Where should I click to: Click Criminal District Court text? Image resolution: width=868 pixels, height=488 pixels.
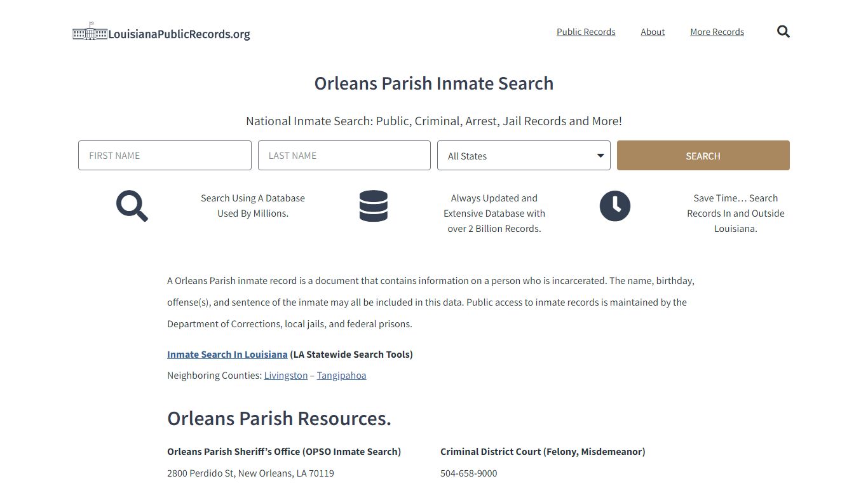point(543,452)
